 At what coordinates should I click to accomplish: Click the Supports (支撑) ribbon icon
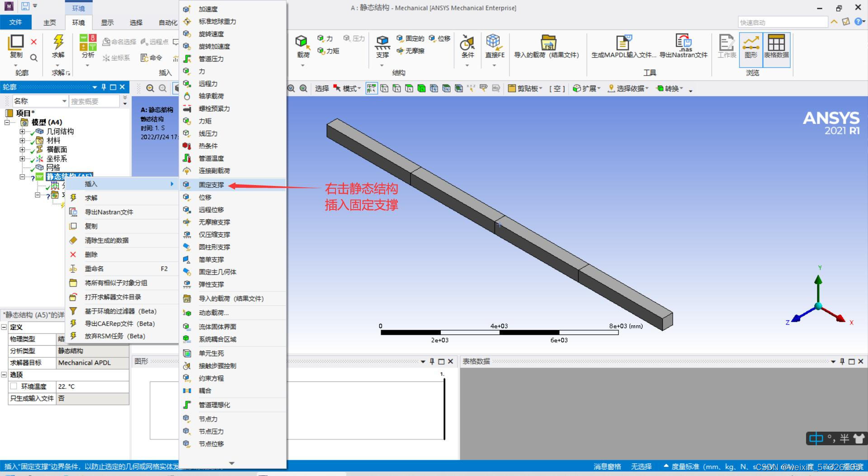(x=382, y=43)
